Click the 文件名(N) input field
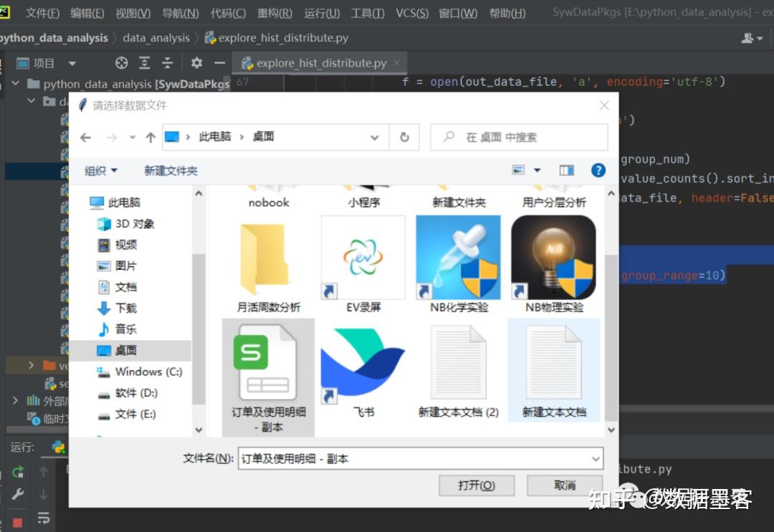Image resolution: width=774 pixels, height=532 pixels. (415, 458)
